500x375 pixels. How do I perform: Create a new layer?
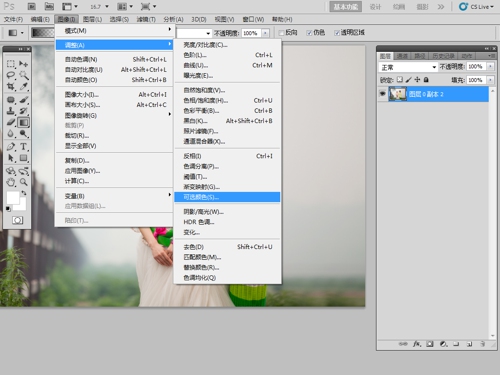(x=469, y=344)
